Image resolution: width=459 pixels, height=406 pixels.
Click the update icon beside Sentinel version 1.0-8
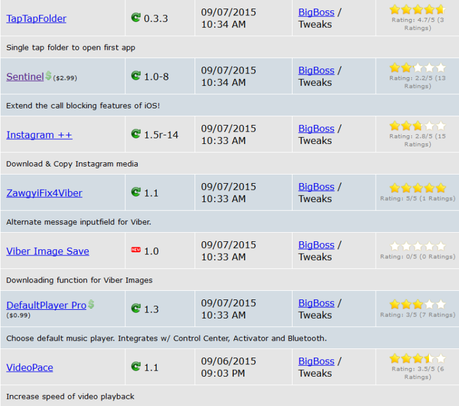coord(136,76)
